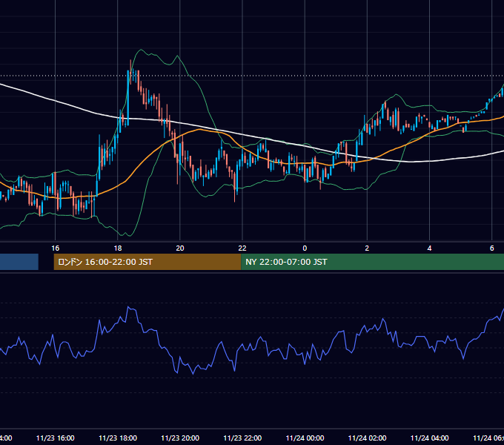The image size is (504, 445).
Task: Click the time-axis label 16
Action: coord(56,248)
